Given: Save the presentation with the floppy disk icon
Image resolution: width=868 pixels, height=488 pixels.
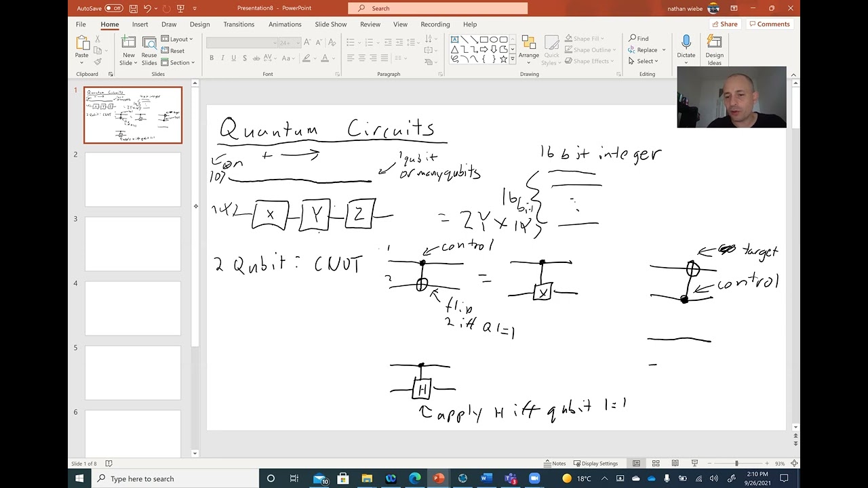Looking at the screenshot, I should pyautogui.click(x=134, y=8).
